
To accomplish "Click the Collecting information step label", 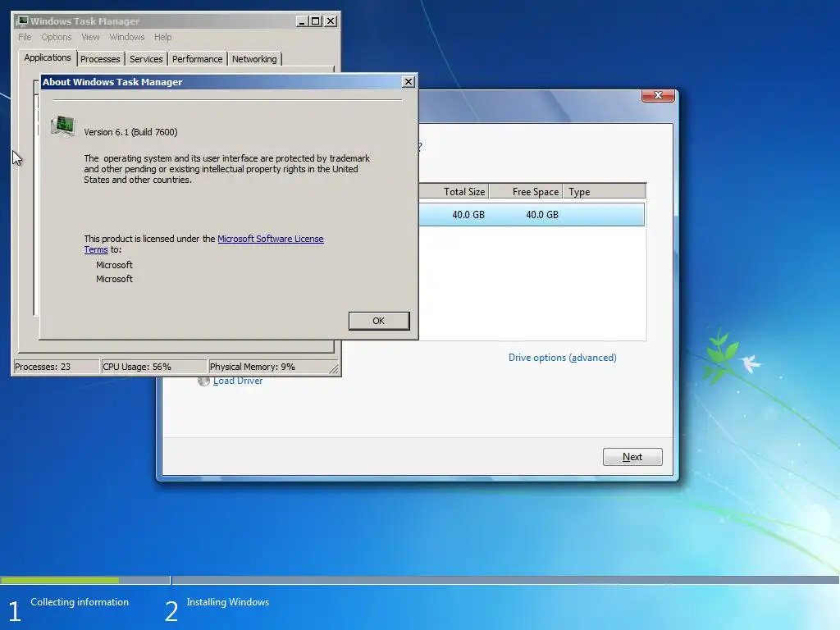I will [80, 602].
